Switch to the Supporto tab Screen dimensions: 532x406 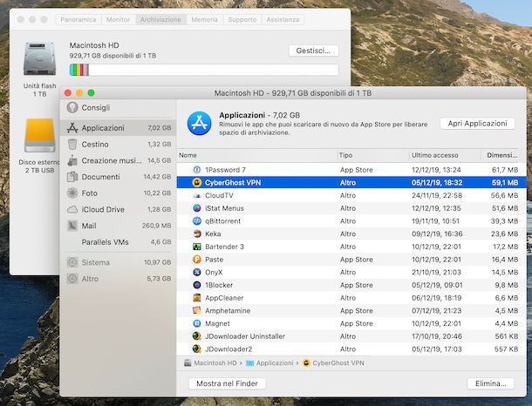click(242, 20)
